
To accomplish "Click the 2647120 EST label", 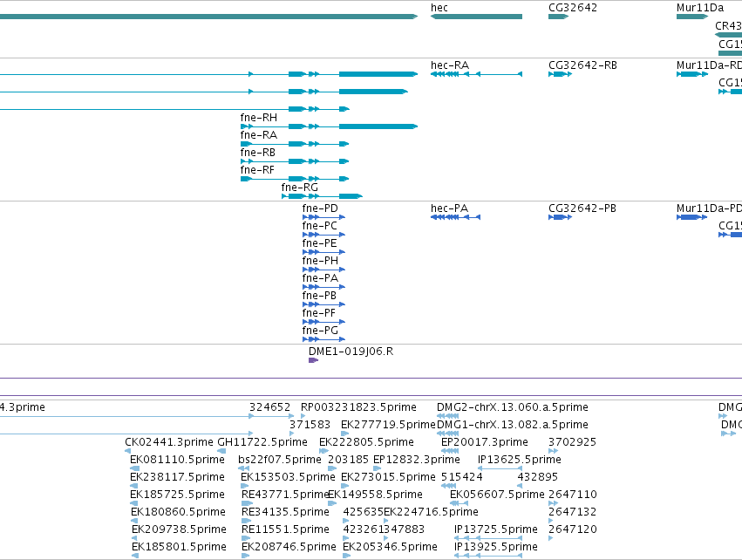I will click(x=573, y=529).
